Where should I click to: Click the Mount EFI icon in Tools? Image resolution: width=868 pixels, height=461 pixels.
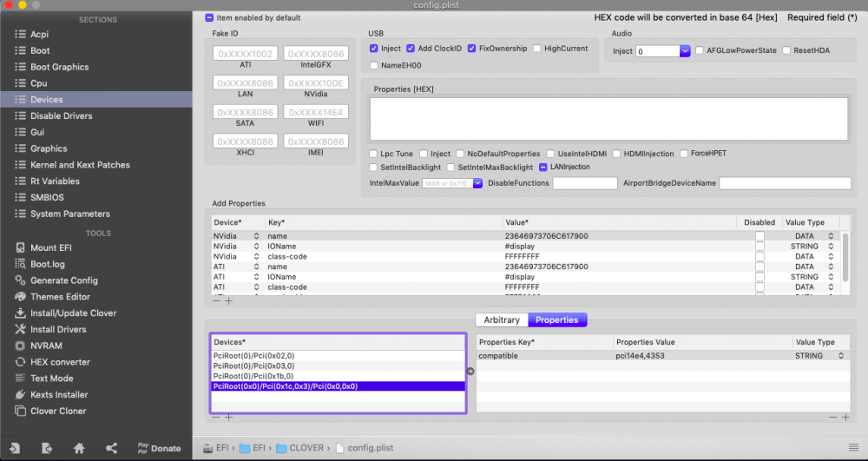coord(18,247)
